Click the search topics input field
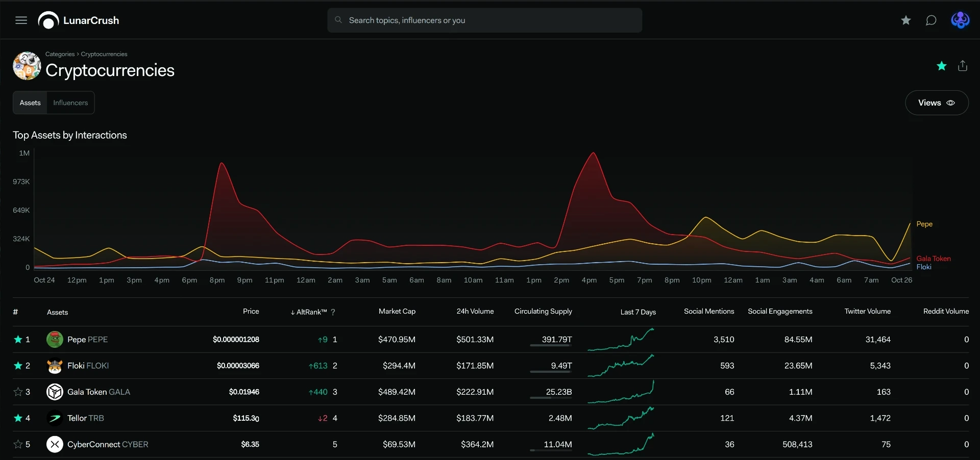The image size is (980, 460). 484,20
